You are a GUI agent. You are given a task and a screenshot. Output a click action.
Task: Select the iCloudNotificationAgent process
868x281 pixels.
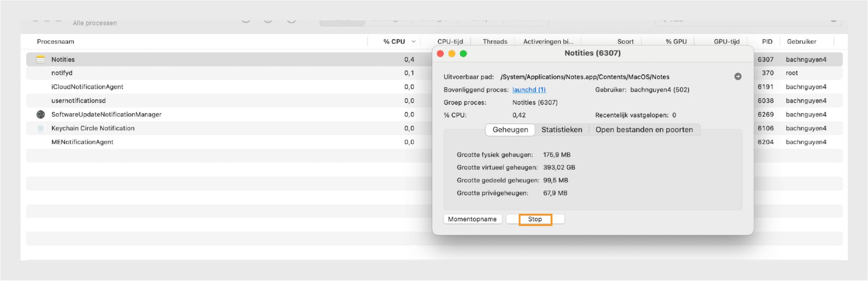[x=434, y=87]
